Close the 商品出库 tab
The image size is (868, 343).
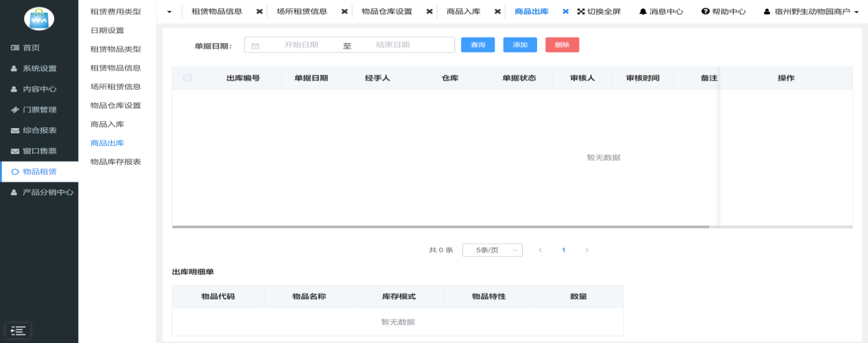(566, 12)
